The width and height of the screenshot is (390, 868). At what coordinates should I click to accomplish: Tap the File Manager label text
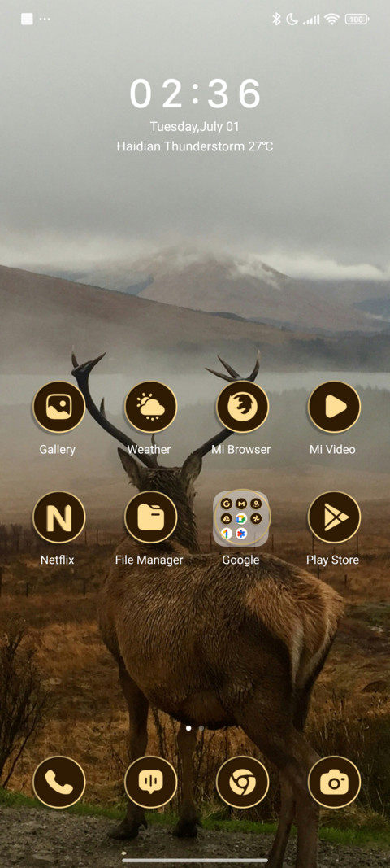coord(149,560)
